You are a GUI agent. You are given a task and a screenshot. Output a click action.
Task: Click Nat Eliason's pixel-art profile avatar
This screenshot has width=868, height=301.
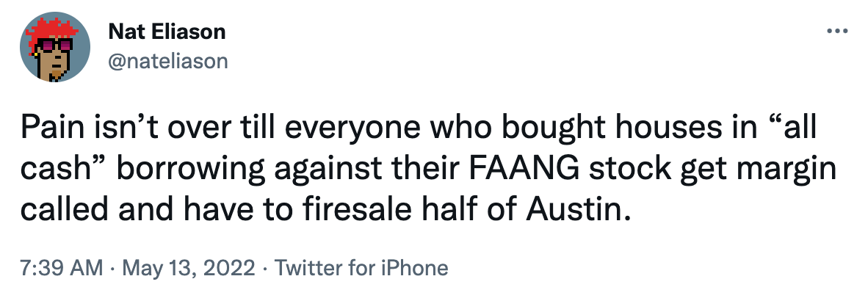55,47
